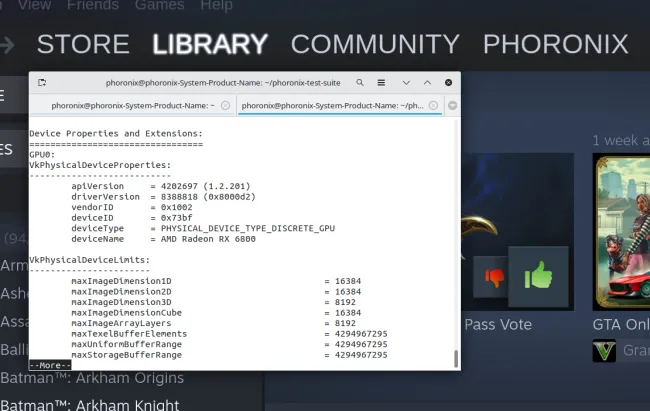Select Batman: Arkham Knight in the library
The image size is (650, 411).
click(90, 405)
